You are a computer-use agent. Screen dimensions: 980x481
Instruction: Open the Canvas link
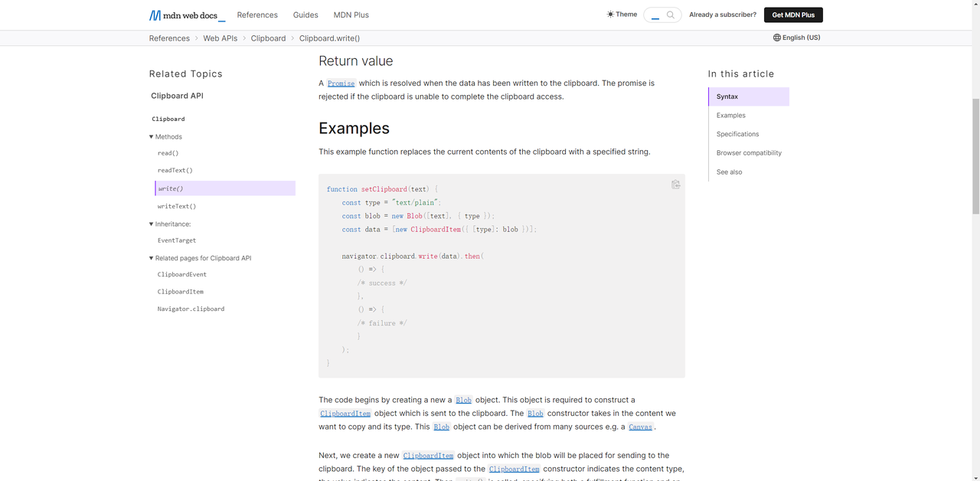tap(640, 427)
